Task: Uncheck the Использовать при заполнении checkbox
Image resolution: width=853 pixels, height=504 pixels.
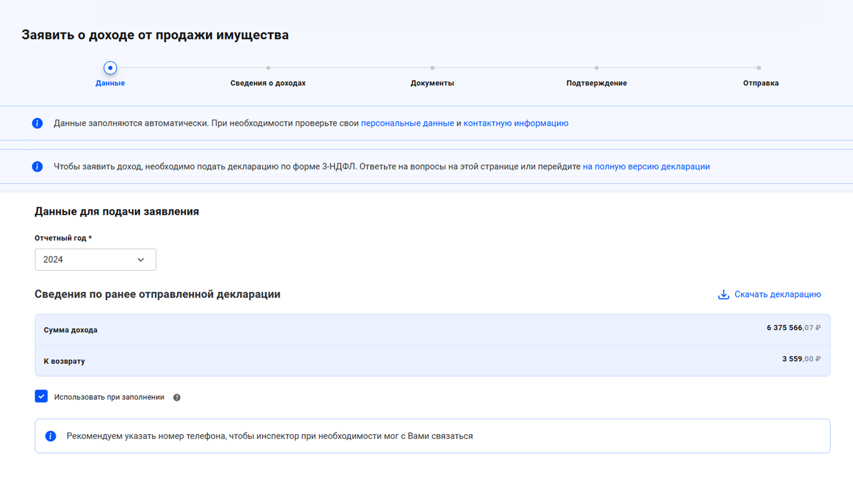Action: click(x=41, y=396)
